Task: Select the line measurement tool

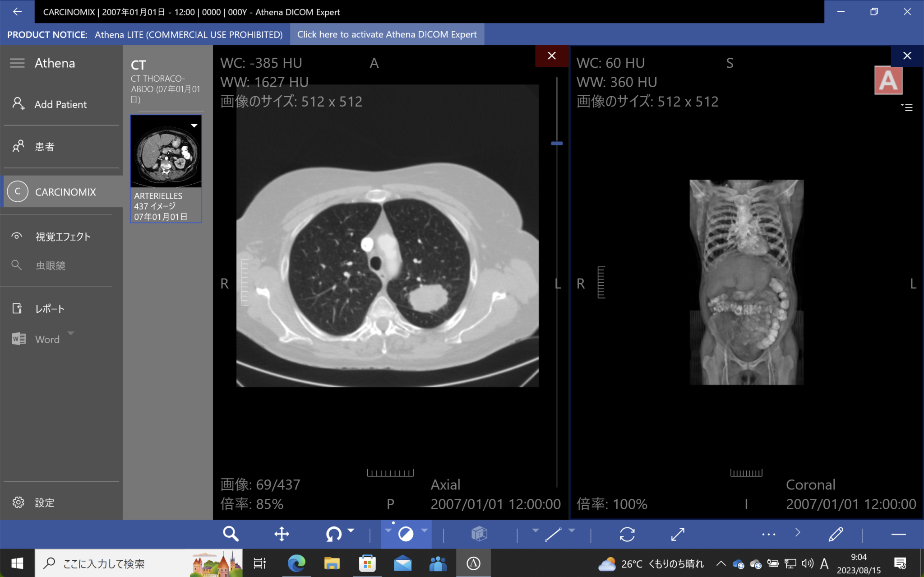Action: 553,534
